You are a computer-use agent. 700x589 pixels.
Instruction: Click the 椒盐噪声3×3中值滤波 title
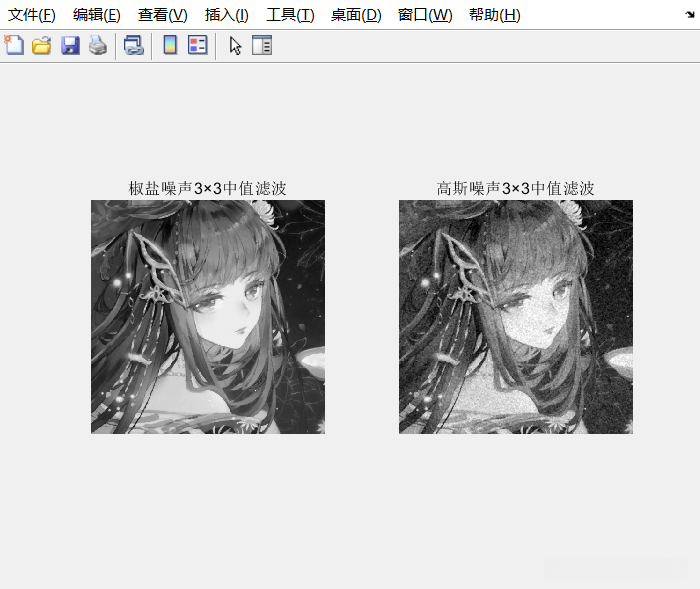click(208, 188)
